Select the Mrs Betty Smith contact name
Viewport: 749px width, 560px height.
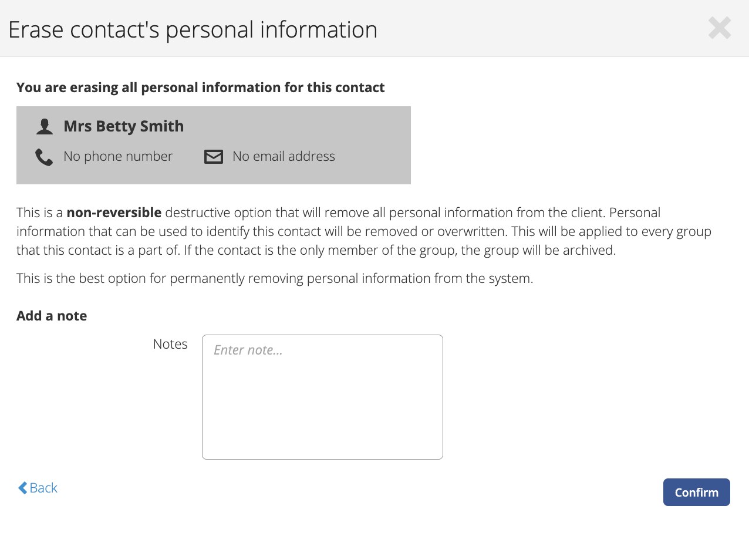124,126
